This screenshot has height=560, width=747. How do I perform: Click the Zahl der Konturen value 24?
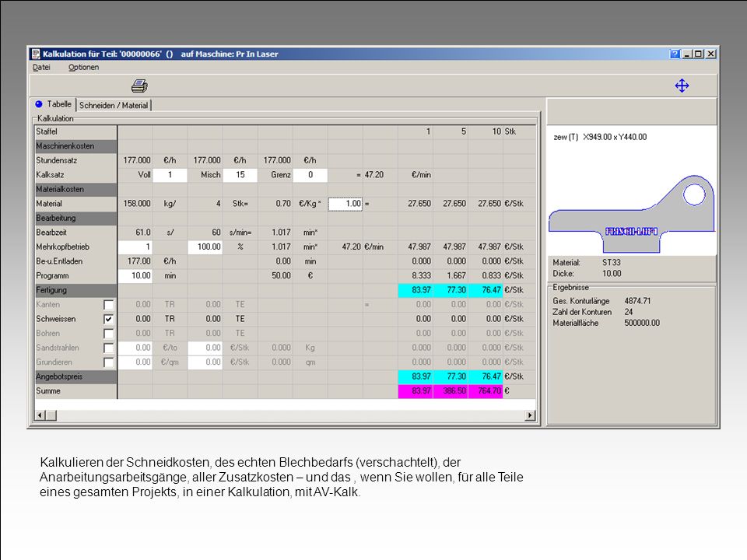coord(629,312)
